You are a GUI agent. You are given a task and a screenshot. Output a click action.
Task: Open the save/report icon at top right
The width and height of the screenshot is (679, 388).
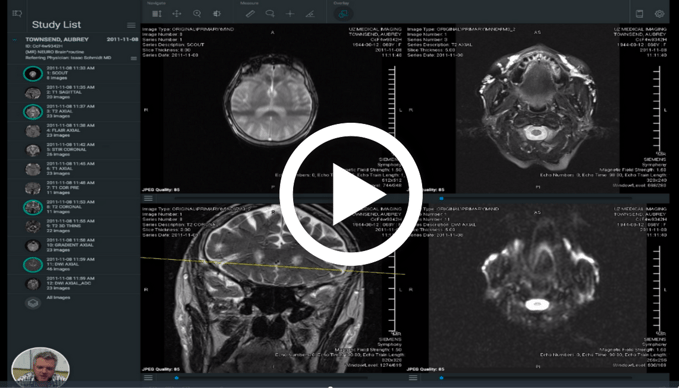pyautogui.click(x=639, y=14)
